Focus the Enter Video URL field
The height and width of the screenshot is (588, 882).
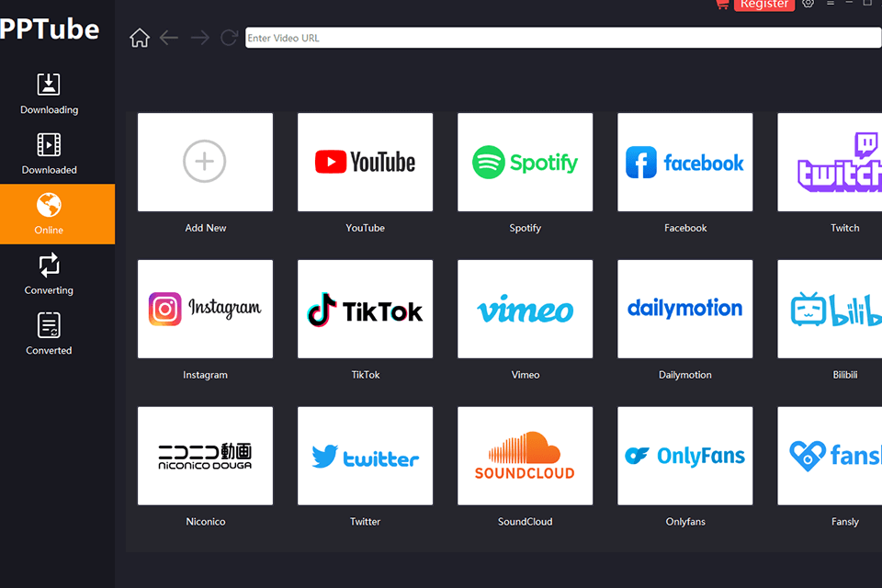[563, 39]
